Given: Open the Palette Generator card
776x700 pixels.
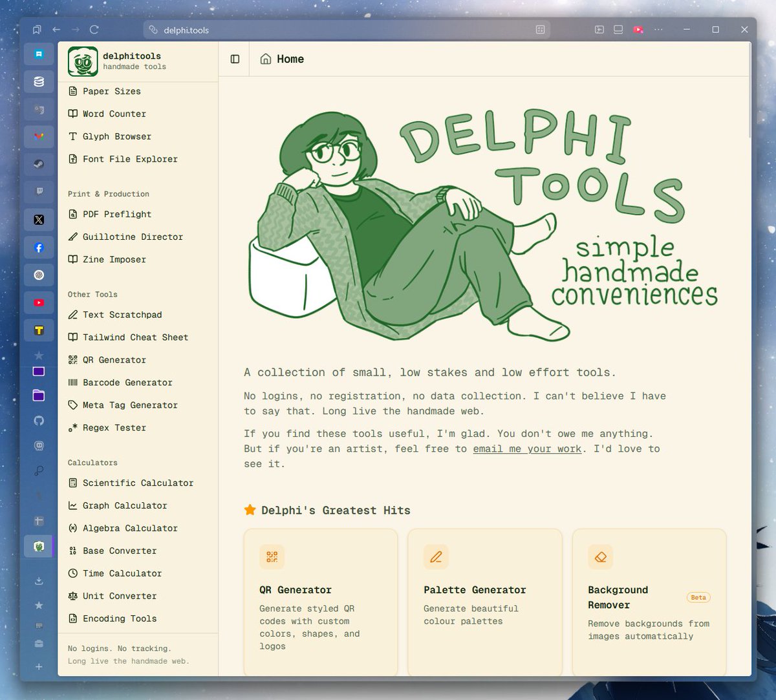Looking at the screenshot, I should [485, 602].
